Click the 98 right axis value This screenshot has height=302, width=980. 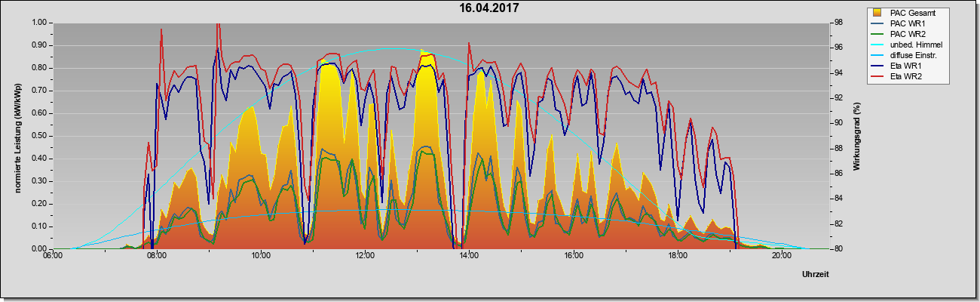[x=838, y=23]
